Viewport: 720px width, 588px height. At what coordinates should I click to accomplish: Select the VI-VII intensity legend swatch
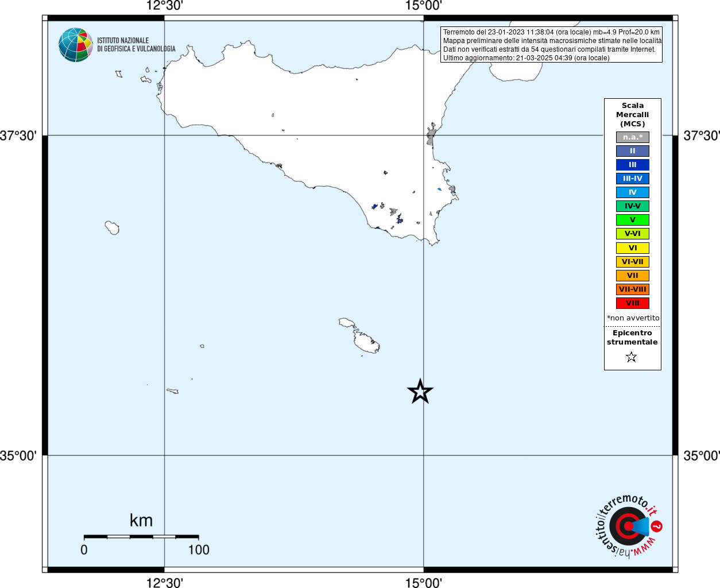[x=633, y=262]
